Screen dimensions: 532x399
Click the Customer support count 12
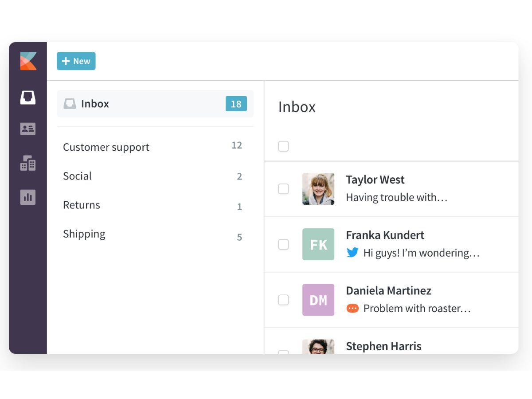237,145
